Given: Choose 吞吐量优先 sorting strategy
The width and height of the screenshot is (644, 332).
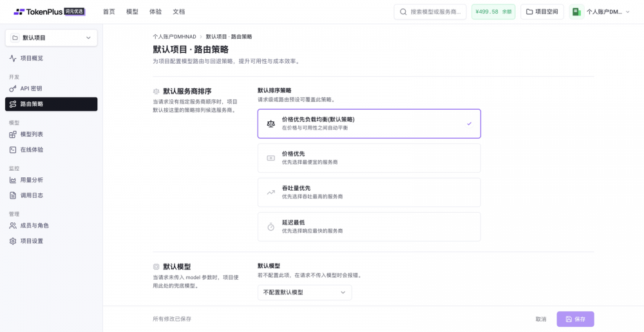Looking at the screenshot, I should (x=369, y=192).
